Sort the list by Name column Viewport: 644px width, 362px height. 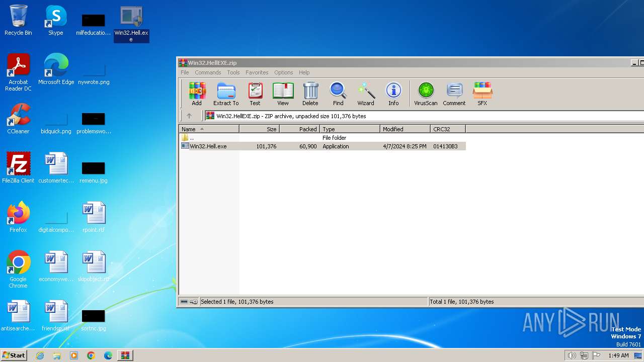pyautogui.click(x=209, y=129)
